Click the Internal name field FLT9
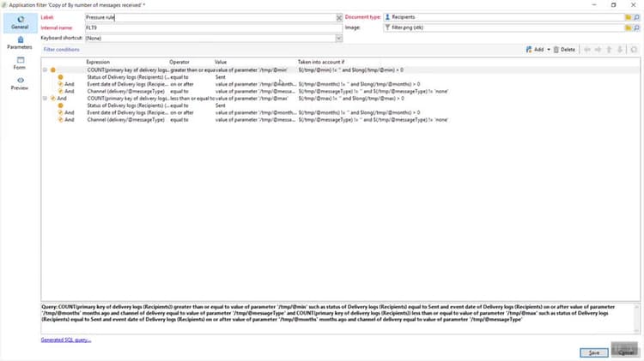644x361 pixels. pos(213,28)
